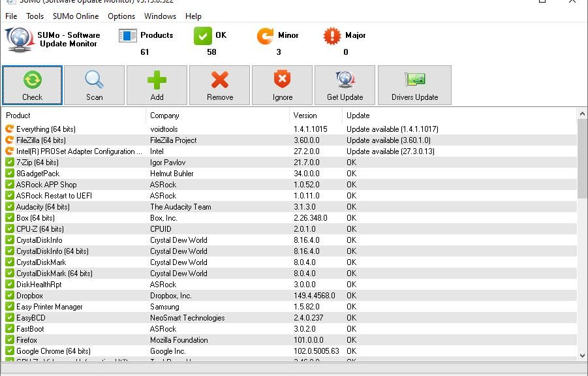Image resolution: width=588 pixels, height=376 pixels.
Task: Select the 'Samsung' company cell
Action: pos(164,307)
